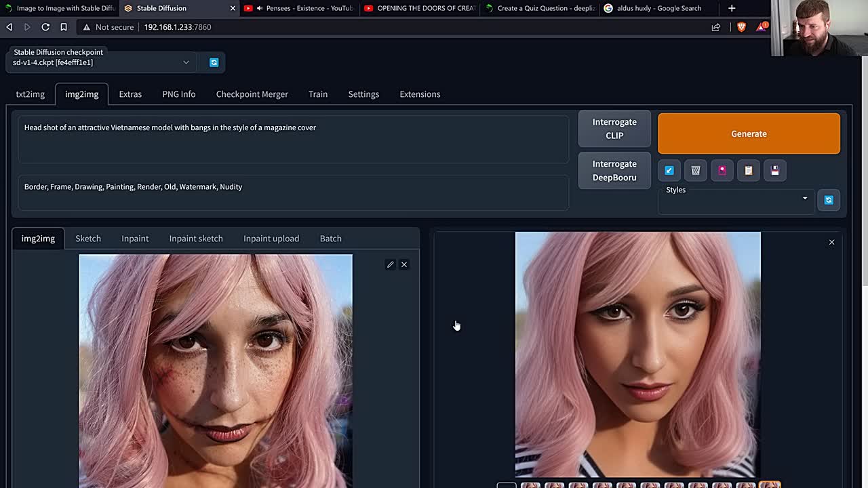868x488 pixels.
Task: Reload the current page
Action: (x=45, y=27)
